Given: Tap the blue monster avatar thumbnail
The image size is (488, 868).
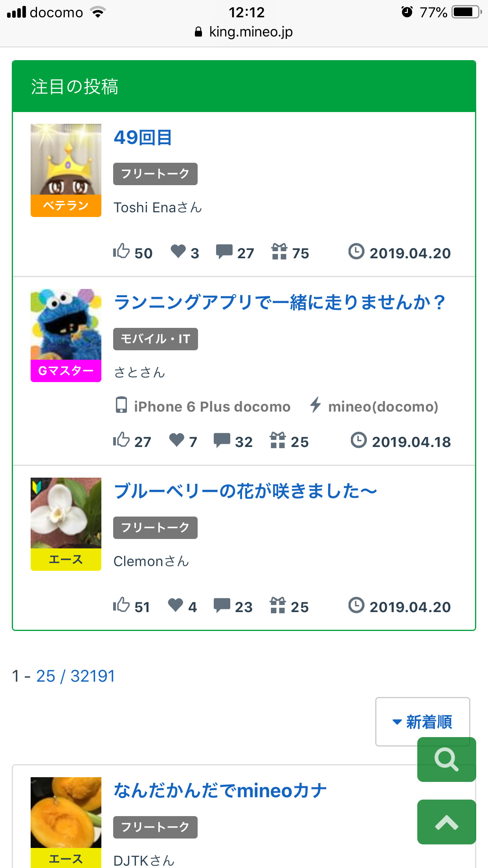Looking at the screenshot, I should 66,325.
